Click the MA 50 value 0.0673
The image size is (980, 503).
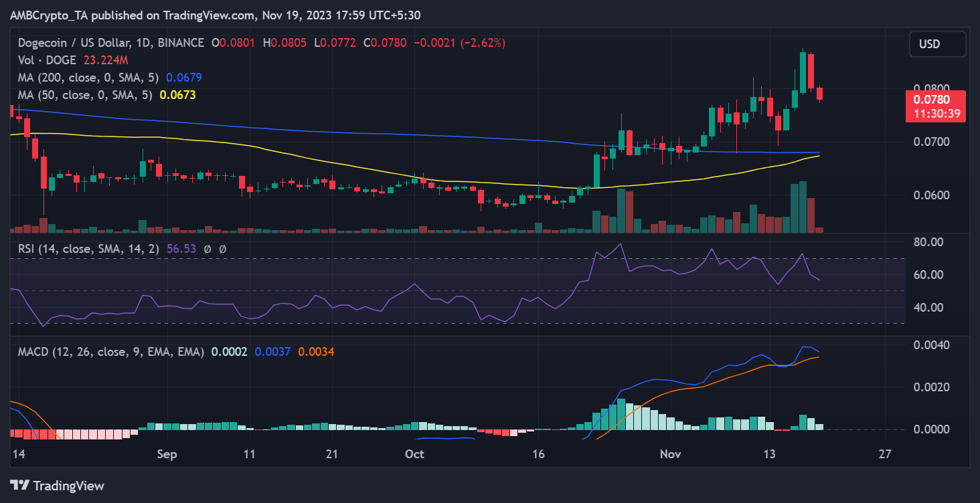pos(177,95)
